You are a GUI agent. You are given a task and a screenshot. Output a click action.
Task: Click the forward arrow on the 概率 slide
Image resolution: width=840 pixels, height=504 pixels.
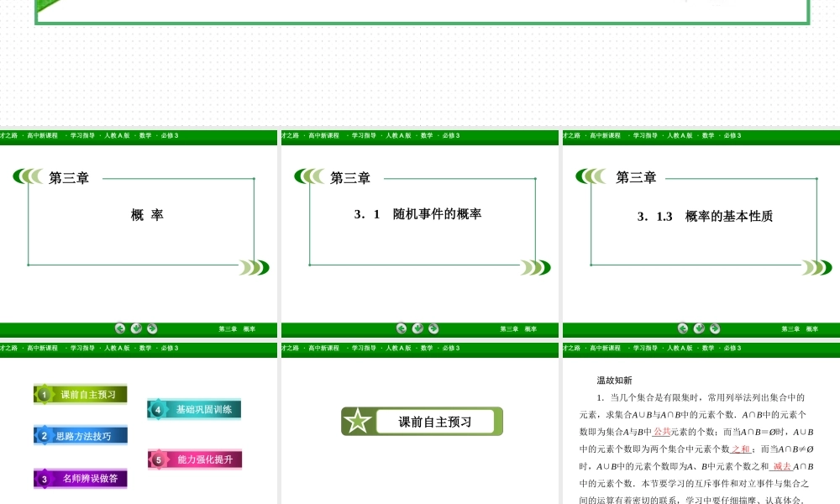point(151,328)
